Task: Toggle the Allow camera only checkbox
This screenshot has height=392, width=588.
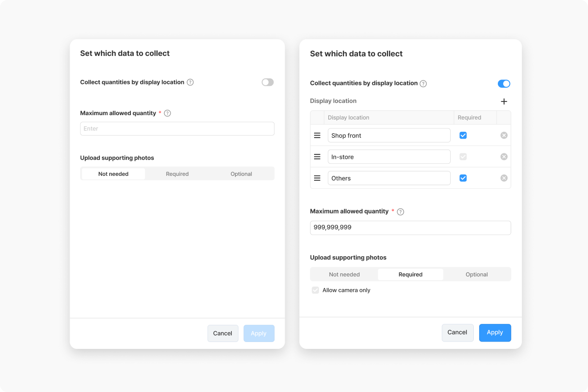Action: pos(316,290)
